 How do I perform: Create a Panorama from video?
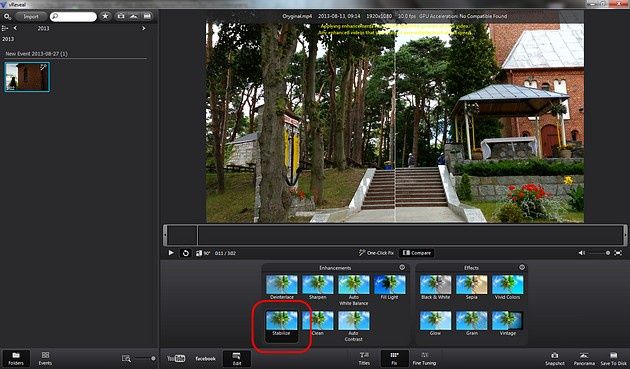click(x=584, y=359)
